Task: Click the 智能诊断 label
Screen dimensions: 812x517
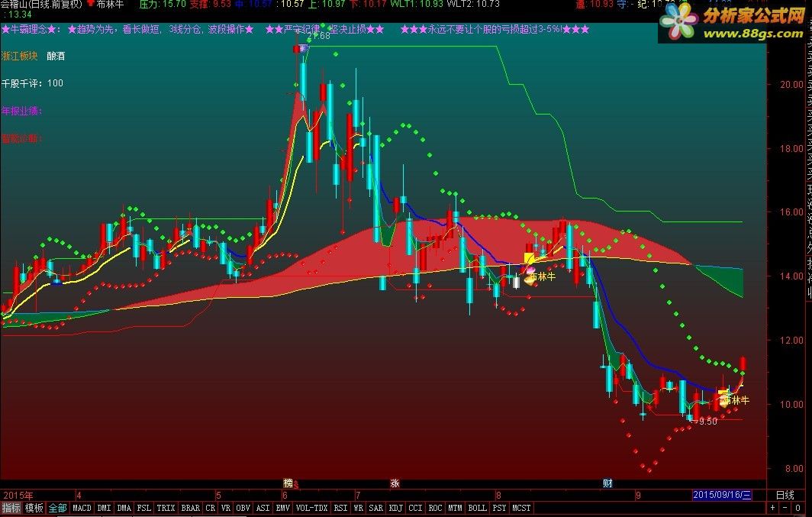Action: (21, 138)
